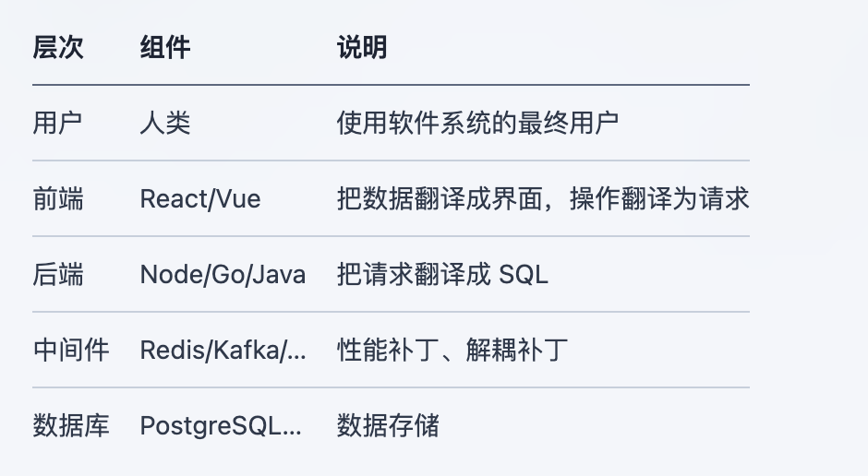This screenshot has height=476, width=868.
Task: Select the 中间件 layer cell
Action: 71,350
